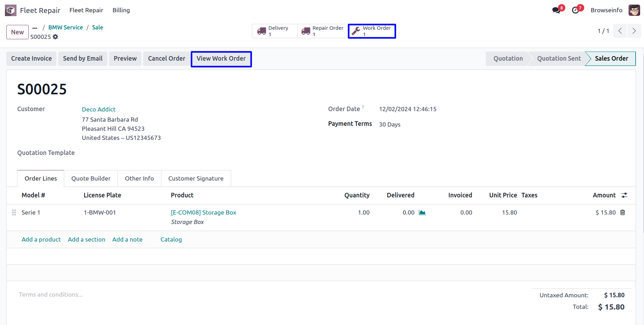Switch to the Quote Builder tab
Viewport: 644px width, 325px height.
pos(91,178)
